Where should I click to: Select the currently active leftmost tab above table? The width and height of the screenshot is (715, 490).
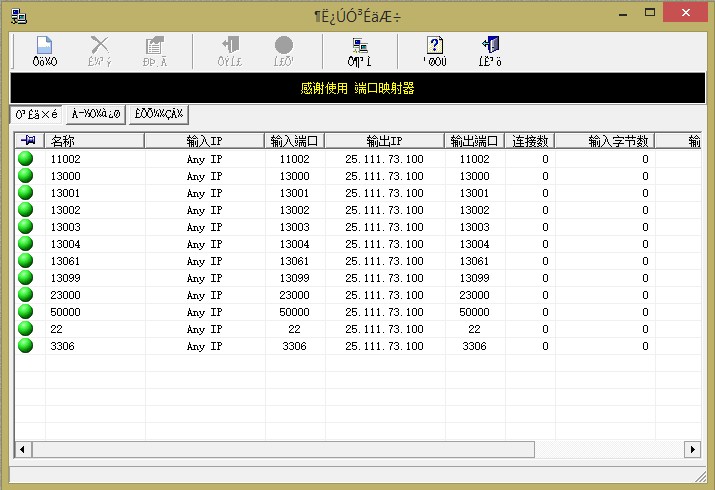point(36,114)
